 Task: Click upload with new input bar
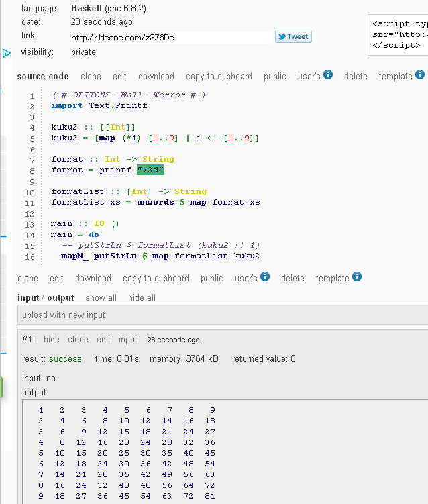223,315
